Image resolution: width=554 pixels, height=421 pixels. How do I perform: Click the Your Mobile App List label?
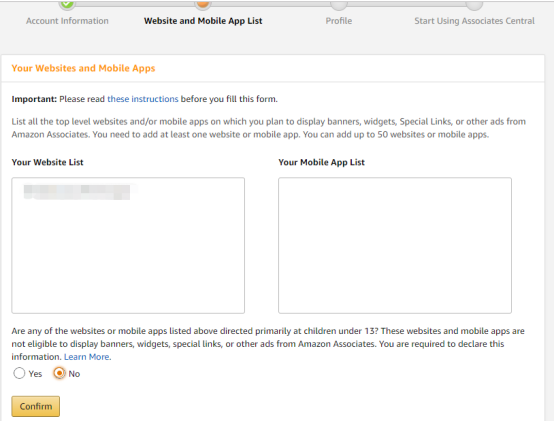(x=322, y=162)
